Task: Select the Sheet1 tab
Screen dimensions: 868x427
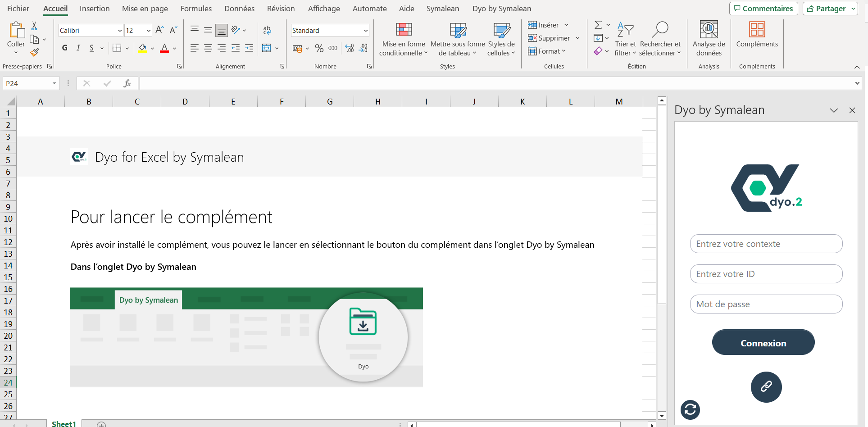Action: pyautogui.click(x=64, y=424)
